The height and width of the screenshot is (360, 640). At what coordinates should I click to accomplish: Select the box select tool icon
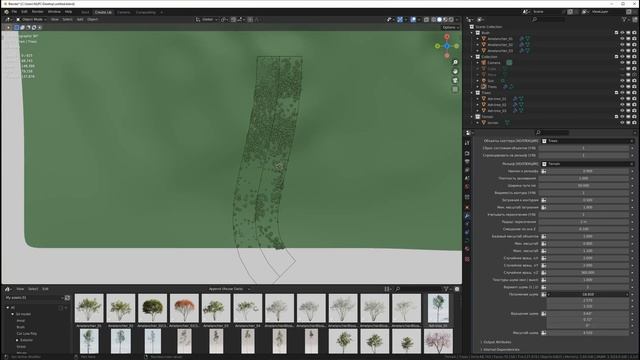coord(16,27)
